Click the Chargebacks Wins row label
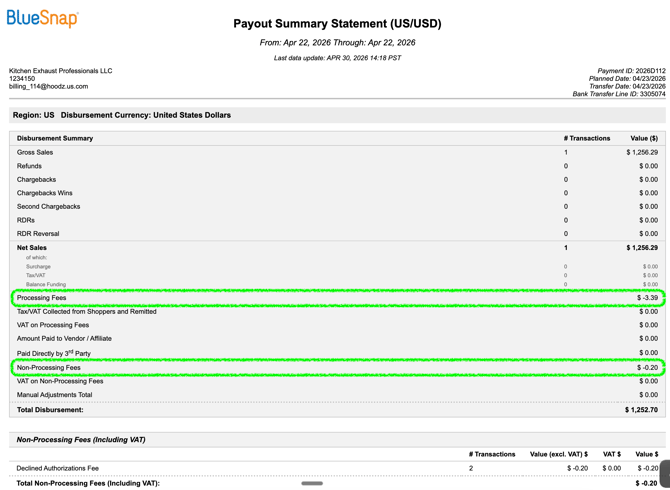Viewport: 670px width, 490px height. click(44, 193)
